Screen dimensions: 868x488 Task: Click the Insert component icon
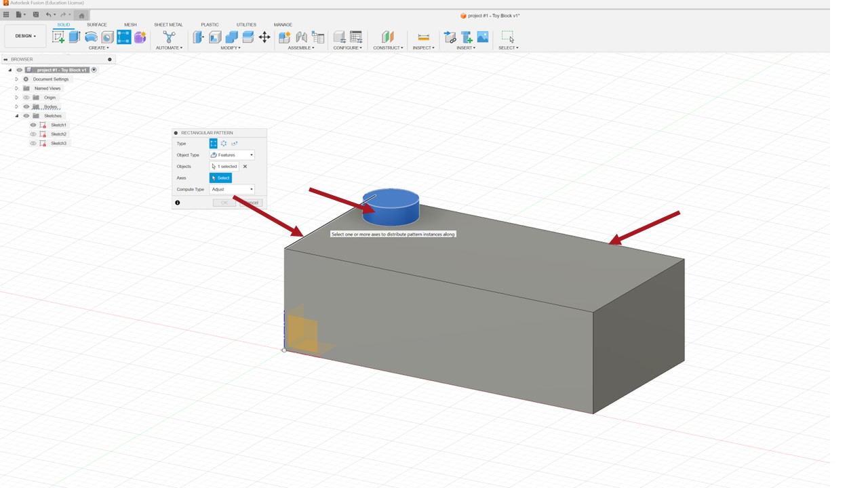467,37
